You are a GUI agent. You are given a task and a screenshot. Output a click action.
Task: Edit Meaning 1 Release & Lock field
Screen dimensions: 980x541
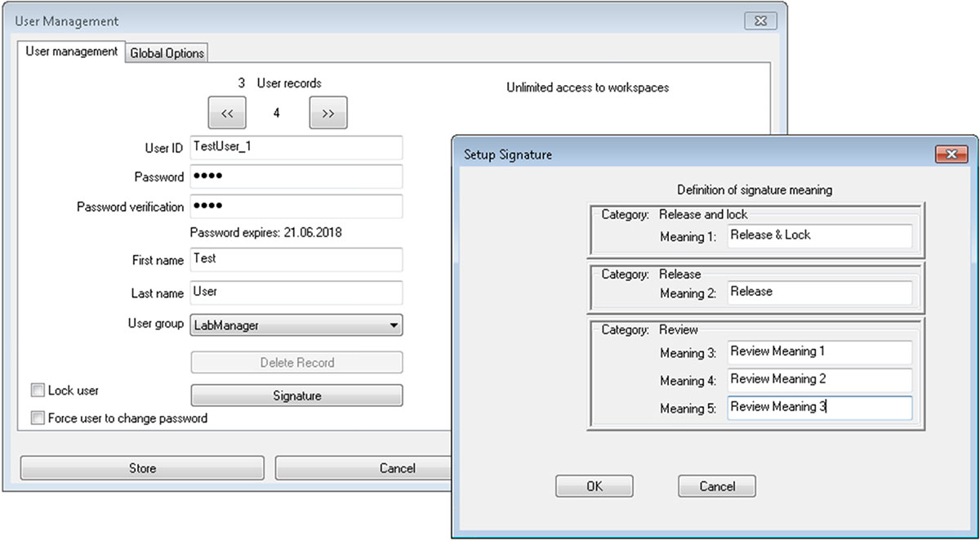819,235
